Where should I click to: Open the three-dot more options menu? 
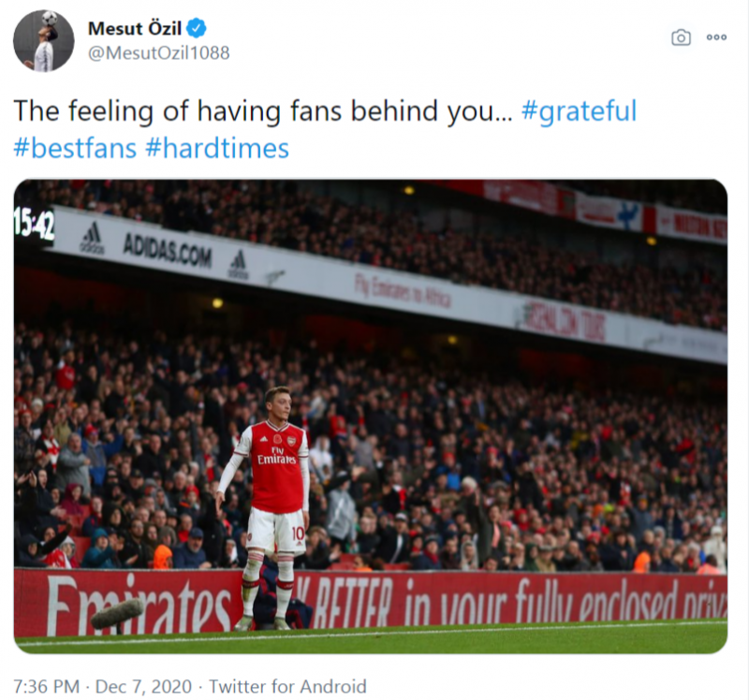tap(716, 37)
